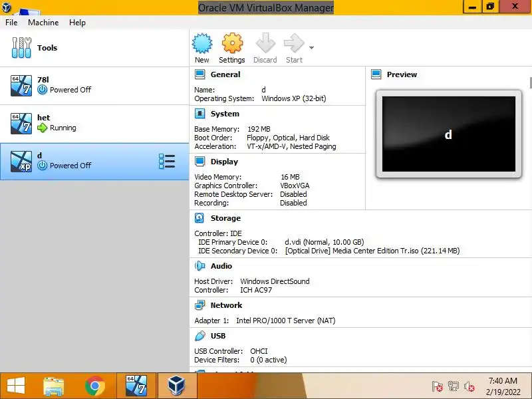
Task: Click the d.vdi hard disk entry
Action: pos(325,242)
